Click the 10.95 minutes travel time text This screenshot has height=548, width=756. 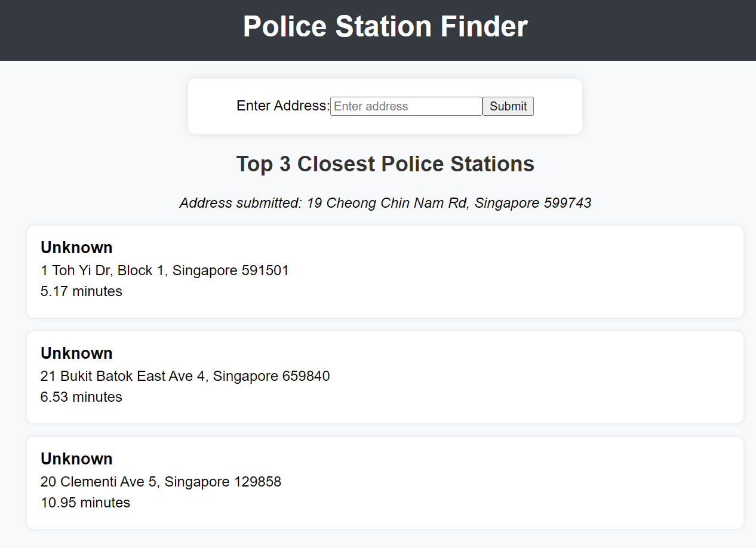pos(85,503)
